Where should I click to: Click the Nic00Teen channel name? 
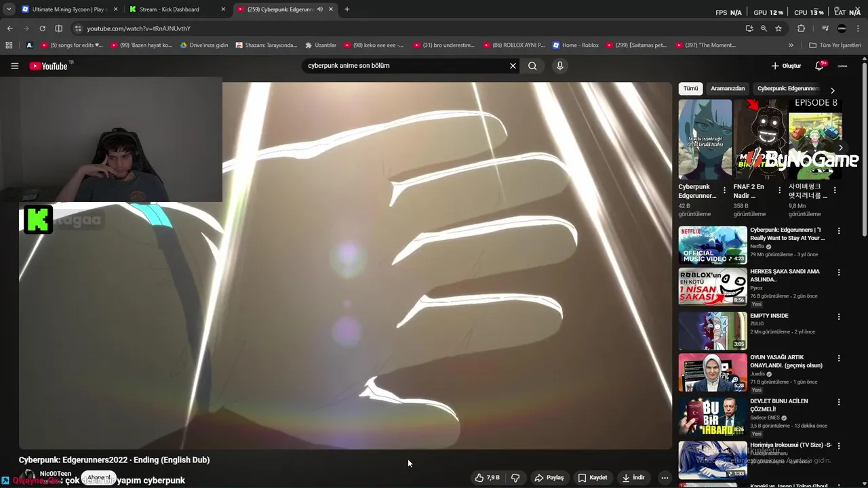pyautogui.click(x=56, y=474)
